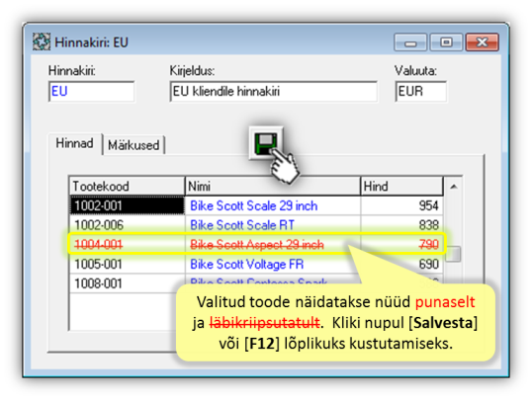Click the Kirjeldus field with EU kliendile hinnakiri
This screenshot has width=532, height=400.
(274, 91)
